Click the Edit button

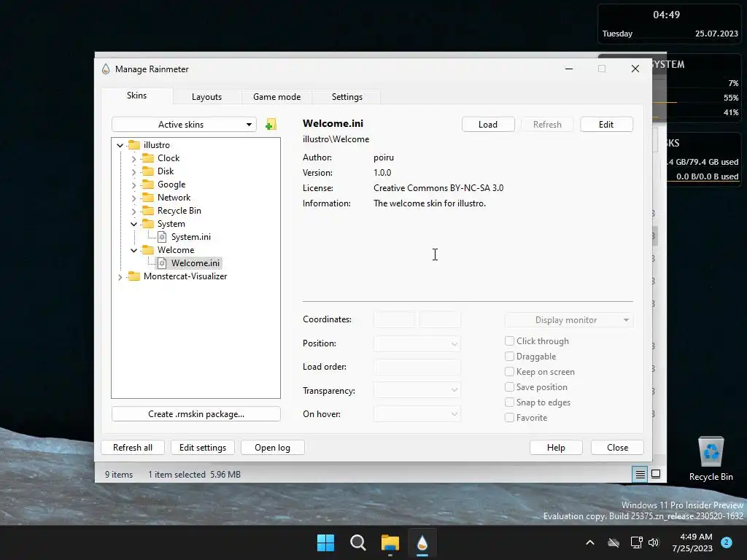pyautogui.click(x=606, y=124)
